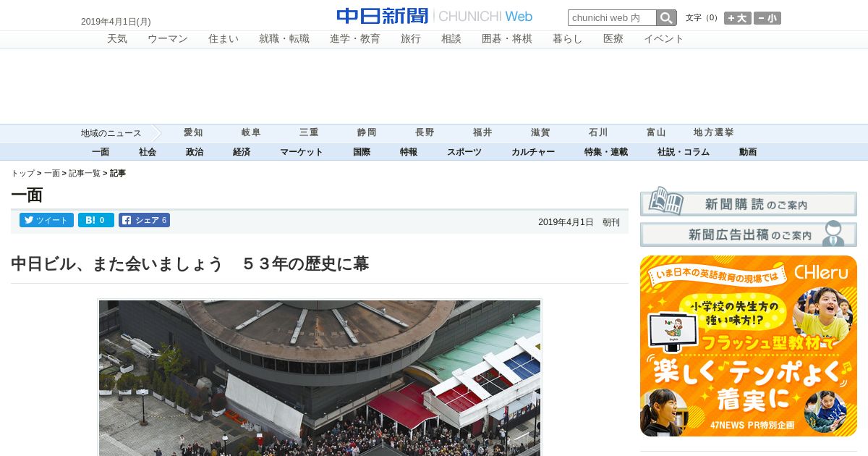This screenshot has height=456, width=868.
Task: Follow the トップ breadcrumb link
Action: pos(22,174)
